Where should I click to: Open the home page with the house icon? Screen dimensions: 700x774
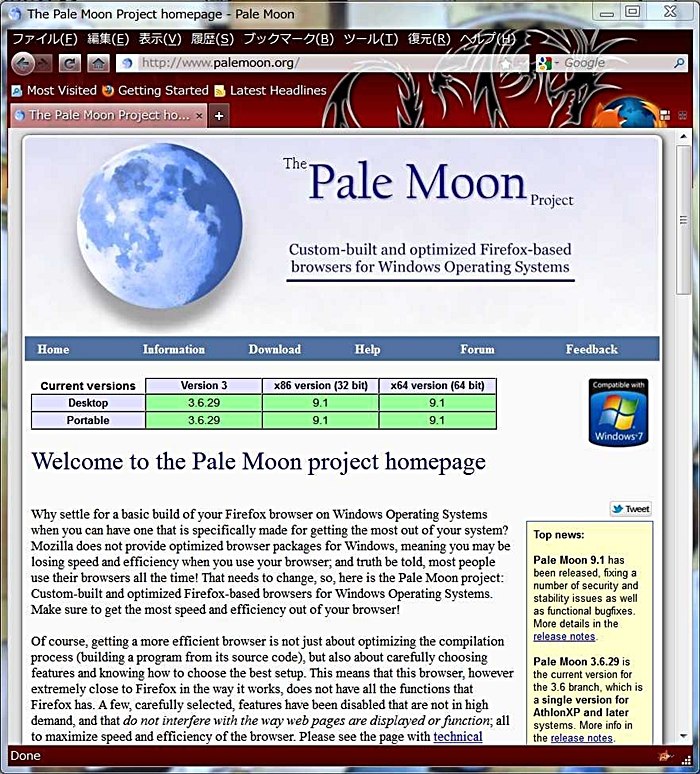tap(98, 63)
